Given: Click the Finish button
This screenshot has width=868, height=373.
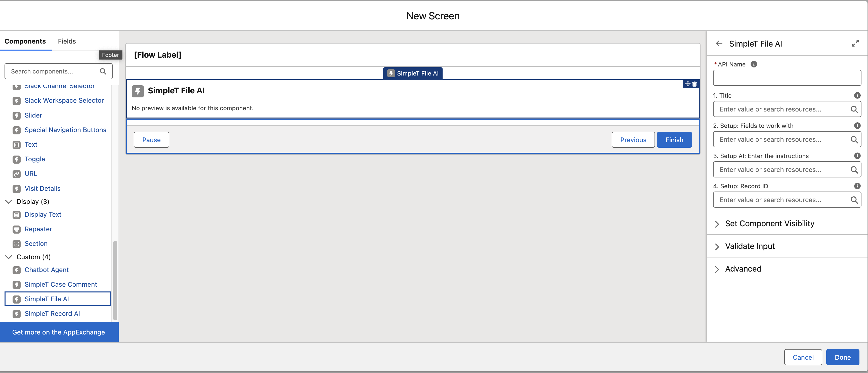Looking at the screenshot, I should [674, 140].
